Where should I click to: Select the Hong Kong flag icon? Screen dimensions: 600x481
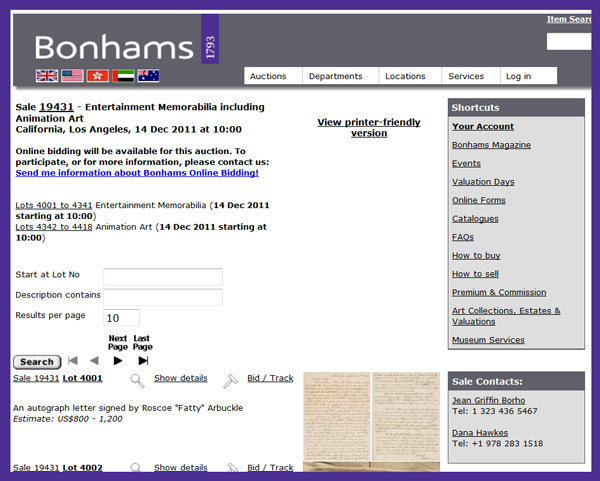point(98,76)
